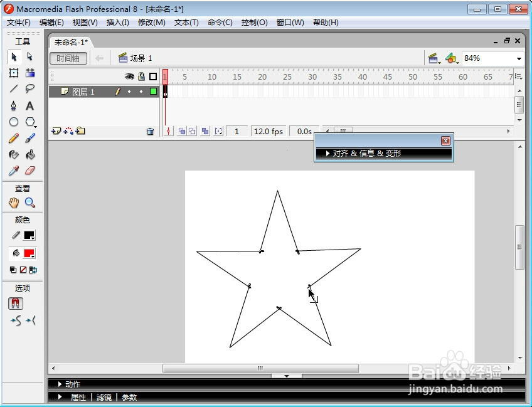Open the 滤镜 tab

pos(104,397)
